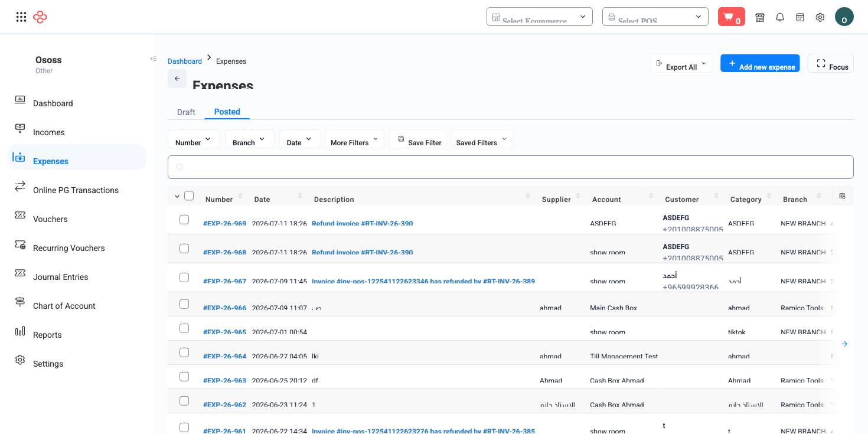Open the store icon in the header
Viewport: 868px width, 434px height.
click(x=760, y=17)
